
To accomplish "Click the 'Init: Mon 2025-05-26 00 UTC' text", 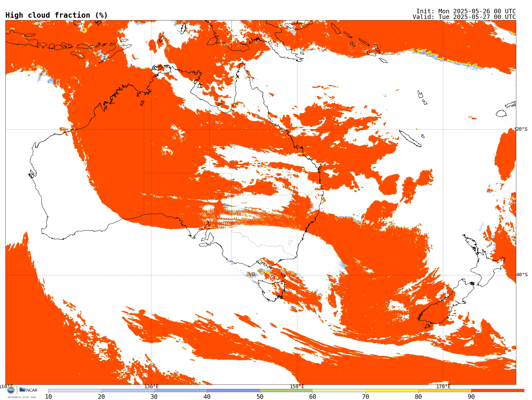I will click(x=466, y=11).
